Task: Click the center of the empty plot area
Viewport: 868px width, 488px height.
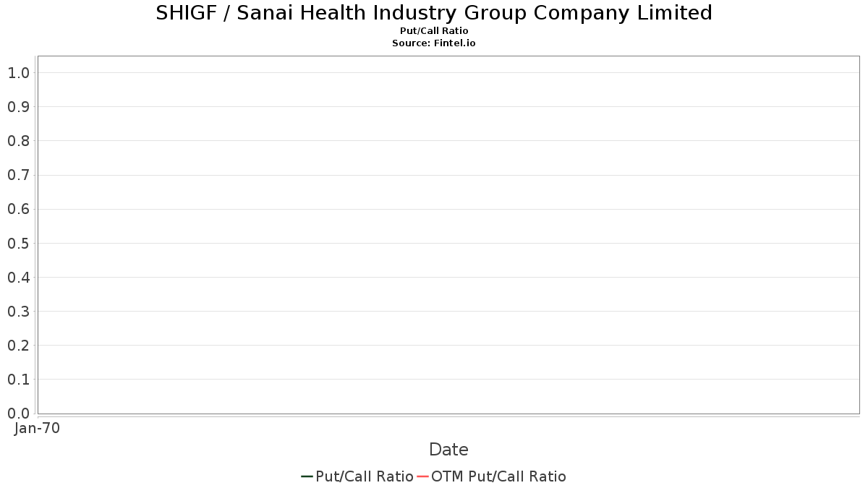Action: pyautogui.click(x=448, y=235)
